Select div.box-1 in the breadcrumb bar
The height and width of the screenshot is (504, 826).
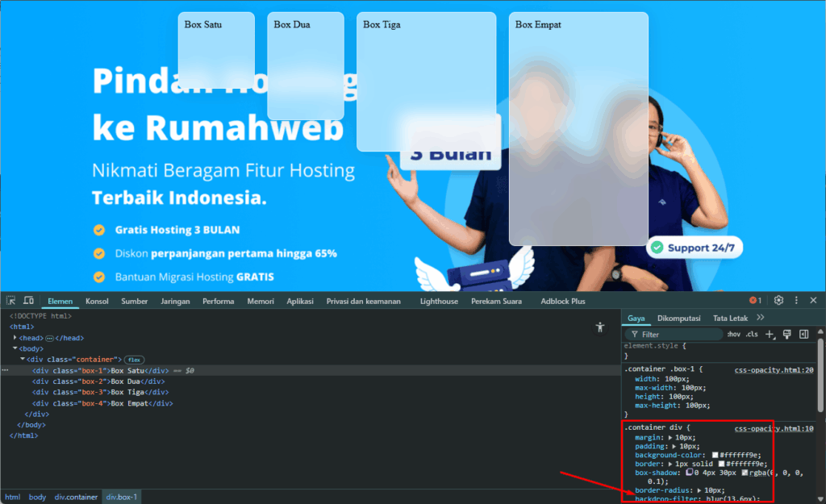click(122, 497)
